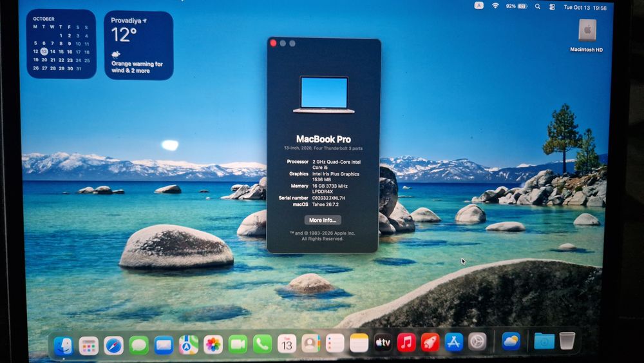644x363 pixels.
Task: Open Control Center in the menu bar
Action: tap(552, 7)
